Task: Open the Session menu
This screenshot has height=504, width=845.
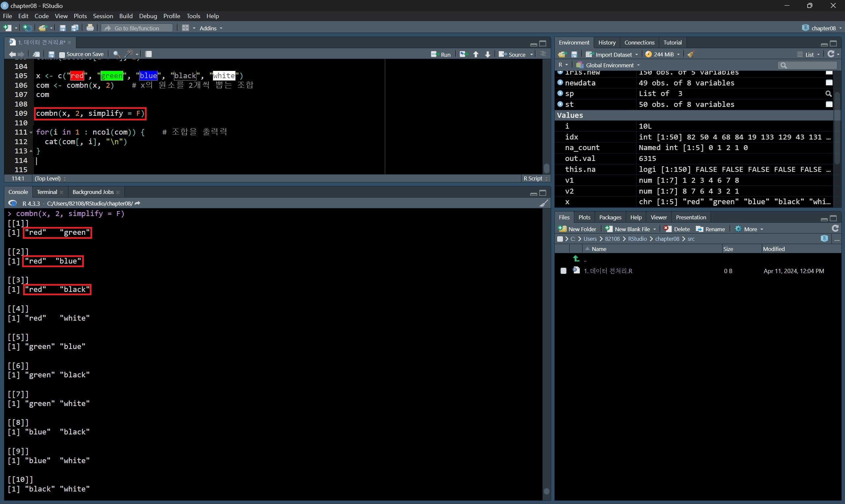Action: (x=103, y=16)
